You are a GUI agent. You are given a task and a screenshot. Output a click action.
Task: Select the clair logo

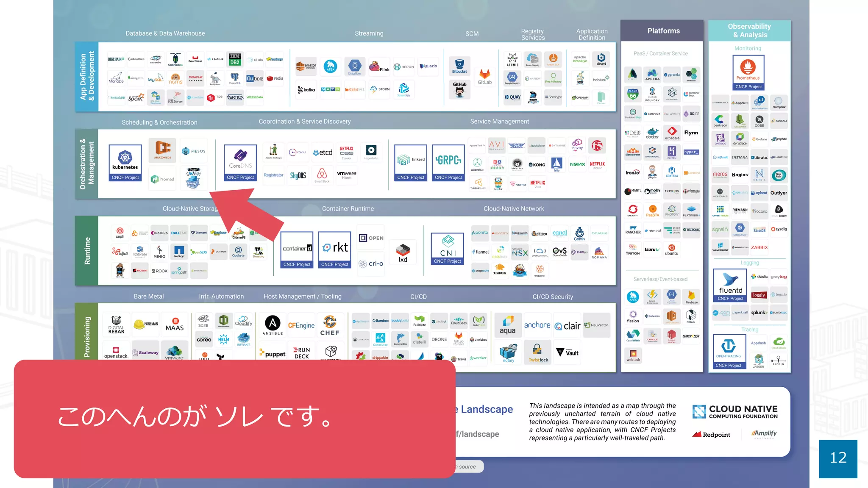tap(568, 326)
